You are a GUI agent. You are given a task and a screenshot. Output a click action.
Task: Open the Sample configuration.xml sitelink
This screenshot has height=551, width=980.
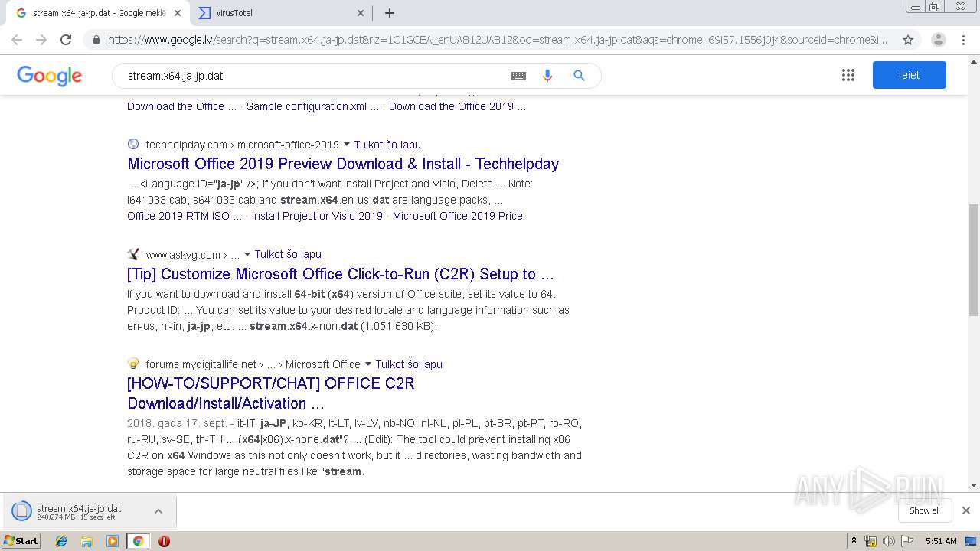point(312,106)
